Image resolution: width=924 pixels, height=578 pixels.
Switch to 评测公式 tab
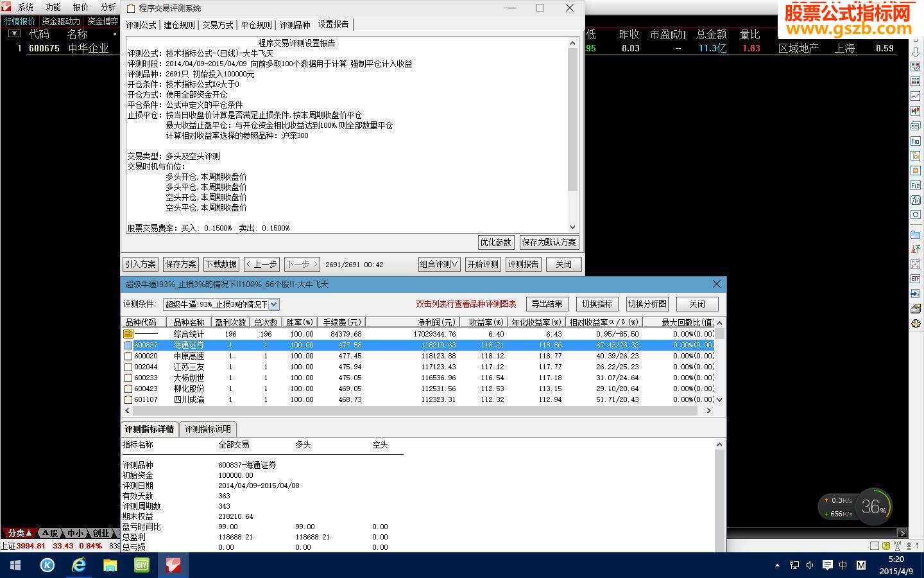[141, 25]
